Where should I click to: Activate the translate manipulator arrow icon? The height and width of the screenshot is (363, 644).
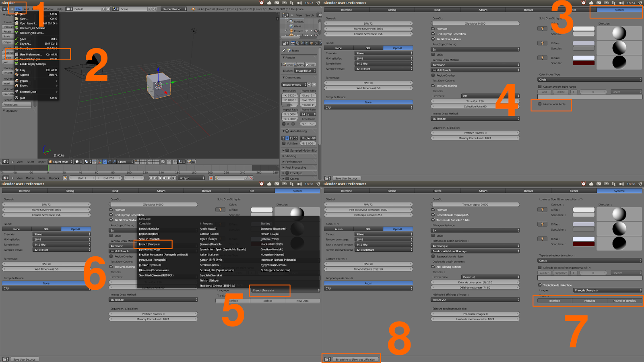[105, 162]
